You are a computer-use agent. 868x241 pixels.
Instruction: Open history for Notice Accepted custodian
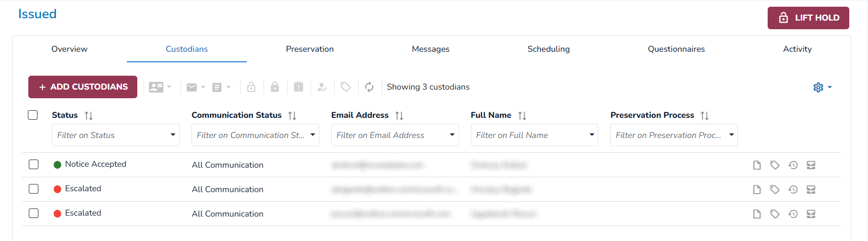(x=793, y=165)
